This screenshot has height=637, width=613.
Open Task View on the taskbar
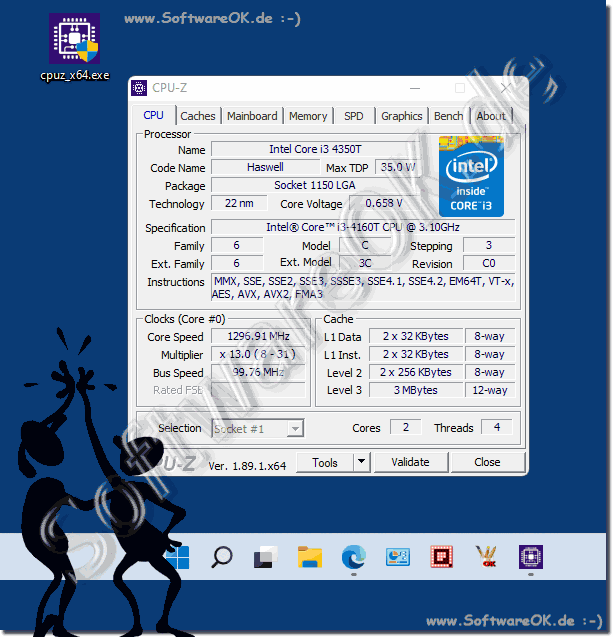(x=266, y=557)
